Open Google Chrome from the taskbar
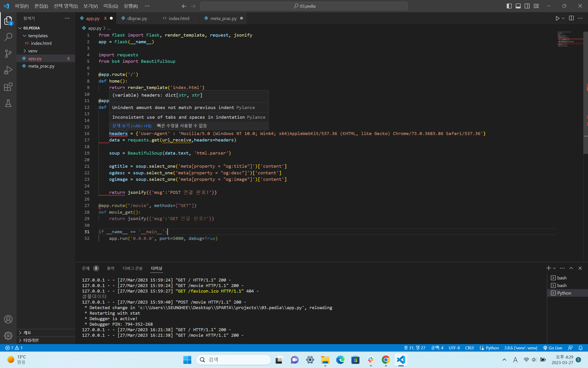Viewport: 588px width, 368px height. pyautogui.click(x=386, y=360)
